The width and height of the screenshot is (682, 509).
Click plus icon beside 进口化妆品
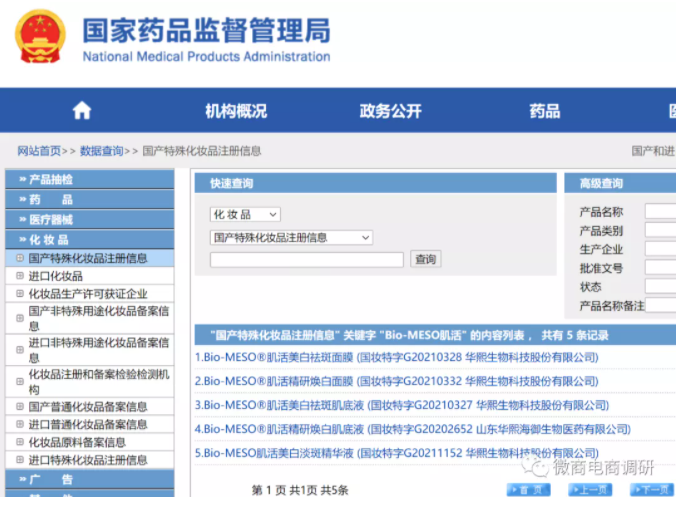coord(19,276)
